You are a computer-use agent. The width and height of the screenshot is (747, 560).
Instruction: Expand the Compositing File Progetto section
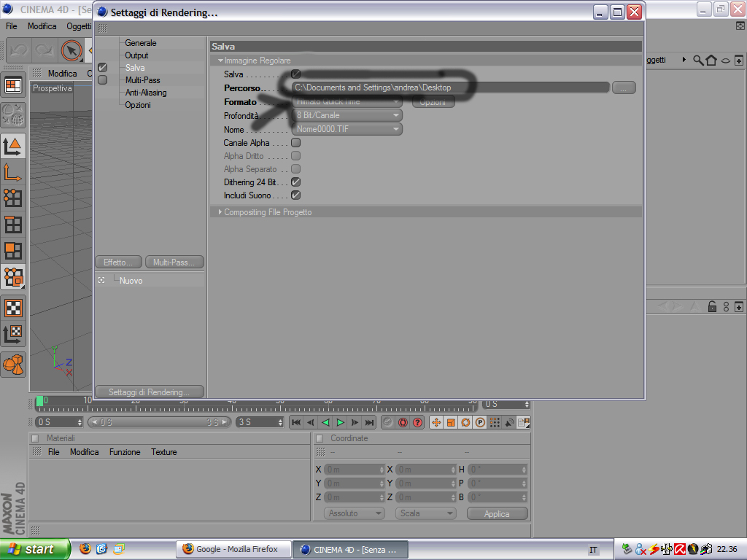[220, 212]
